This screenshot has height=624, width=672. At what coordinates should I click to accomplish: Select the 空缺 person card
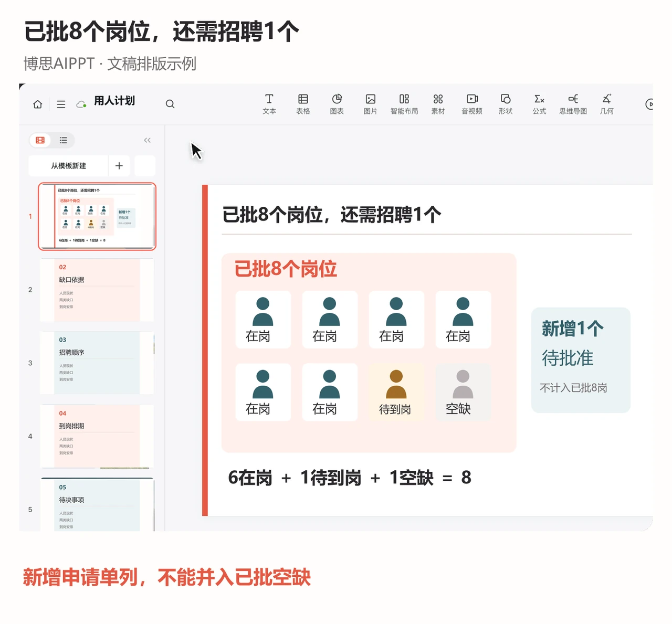click(463, 392)
